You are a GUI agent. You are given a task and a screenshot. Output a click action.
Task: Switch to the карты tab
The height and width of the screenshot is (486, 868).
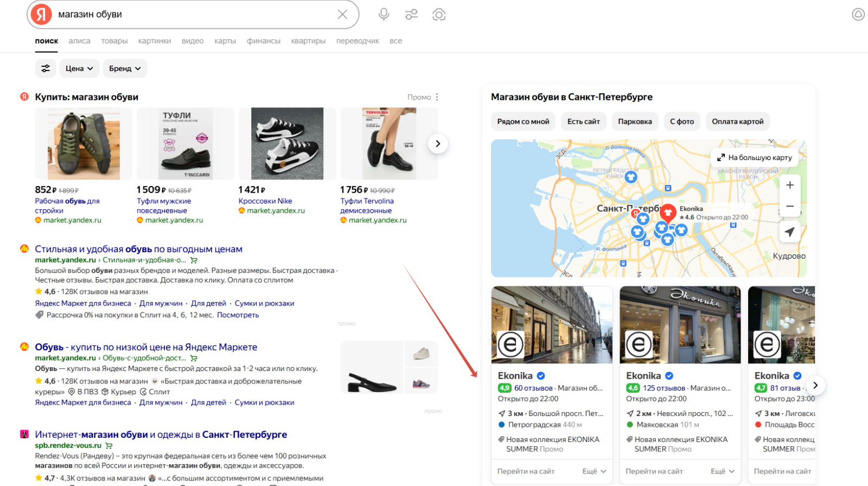click(225, 41)
